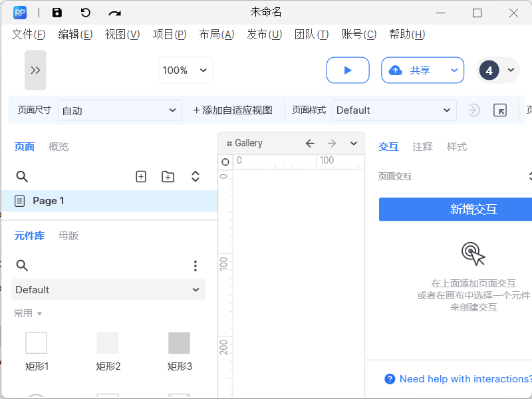This screenshot has width=532, height=399.
Task: Open the 页面样式 Default dropdown
Action: 394,110
